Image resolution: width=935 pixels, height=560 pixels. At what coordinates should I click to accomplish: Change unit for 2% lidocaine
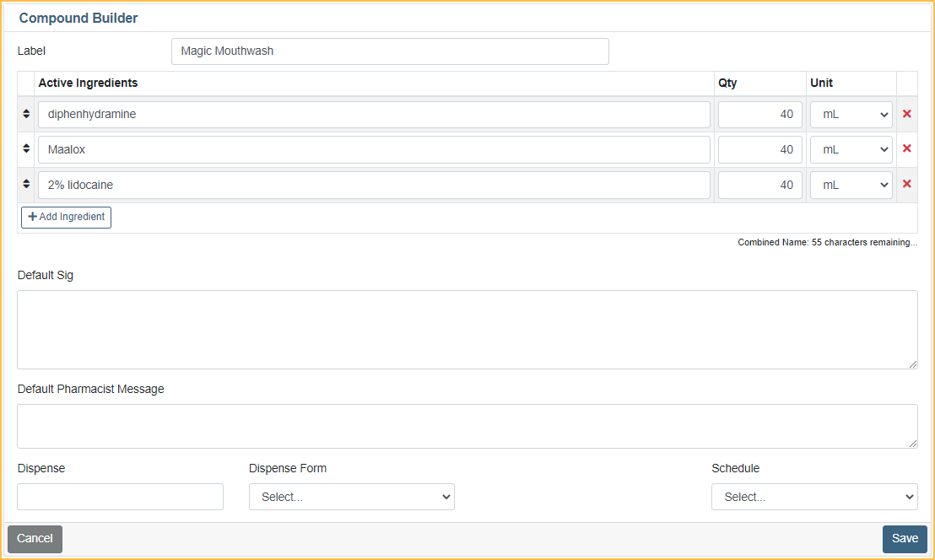(851, 185)
